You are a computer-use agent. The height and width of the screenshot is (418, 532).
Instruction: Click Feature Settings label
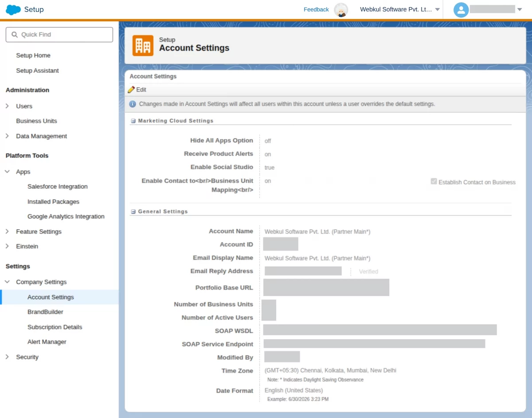(39, 231)
